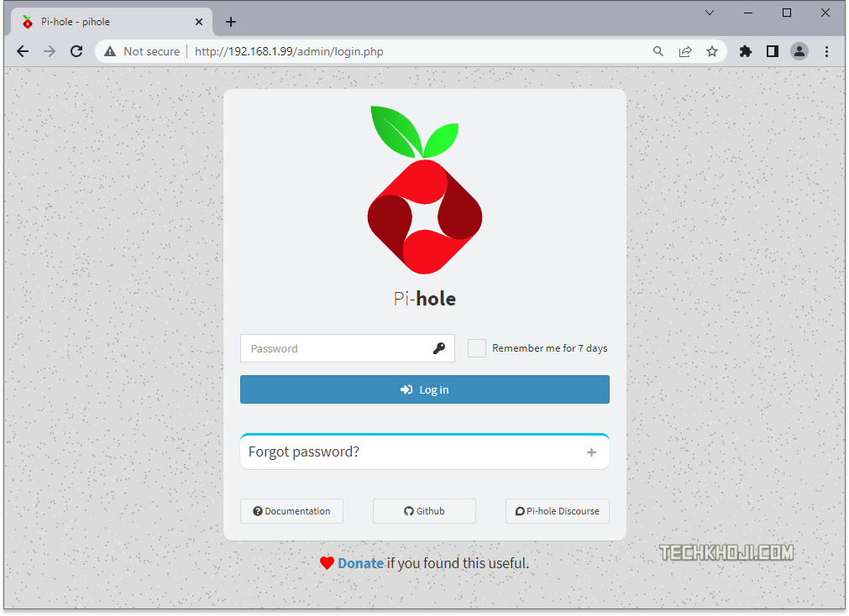Open the Extensions puzzle icon

746,51
